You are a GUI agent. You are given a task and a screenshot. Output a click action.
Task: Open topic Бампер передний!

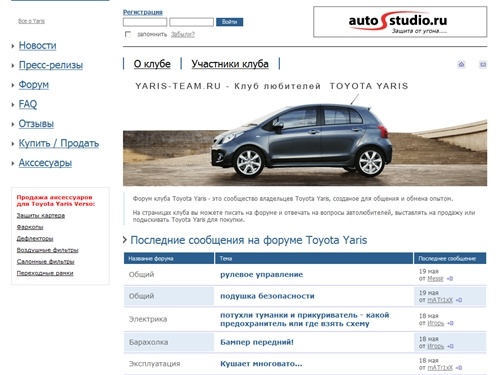[257, 342]
